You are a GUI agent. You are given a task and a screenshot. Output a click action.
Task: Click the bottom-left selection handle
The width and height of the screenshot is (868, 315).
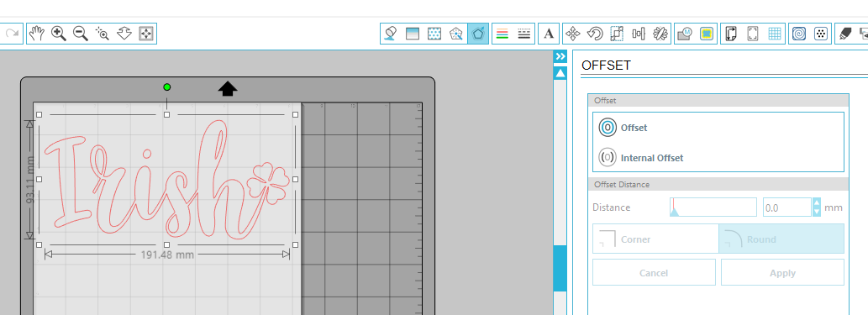39,244
